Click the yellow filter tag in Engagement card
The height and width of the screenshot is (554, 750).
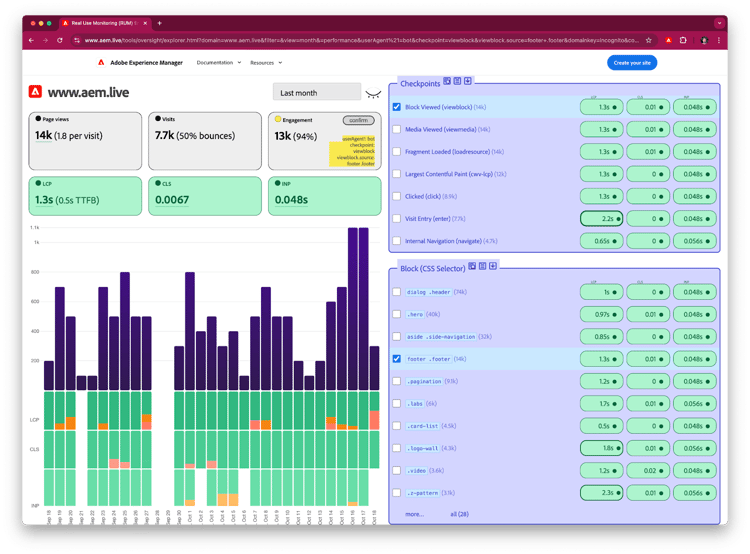coord(354,151)
